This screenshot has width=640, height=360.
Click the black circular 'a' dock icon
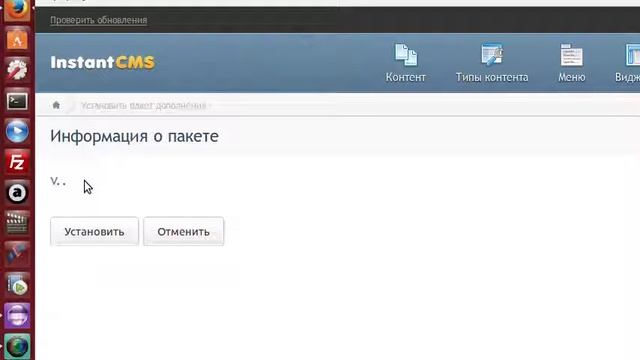tap(17, 193)
